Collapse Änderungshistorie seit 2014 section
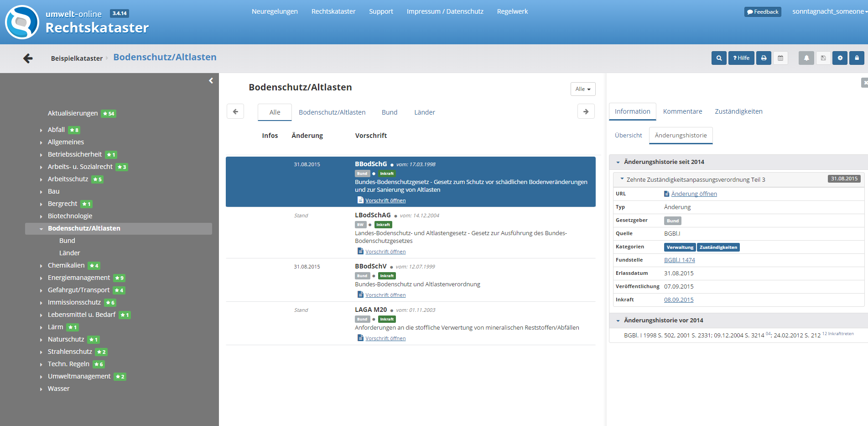The width and height of the screenshot is (868, 426). point(618,162)
